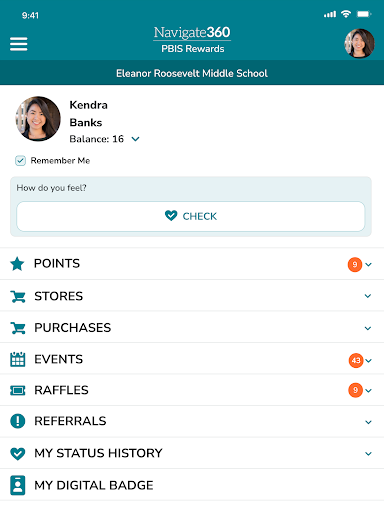Click the heart icon beside MY STATUS HISTORY
This screenshot has width=384, height=512.
pyautogui.click(x=18, y=454)
